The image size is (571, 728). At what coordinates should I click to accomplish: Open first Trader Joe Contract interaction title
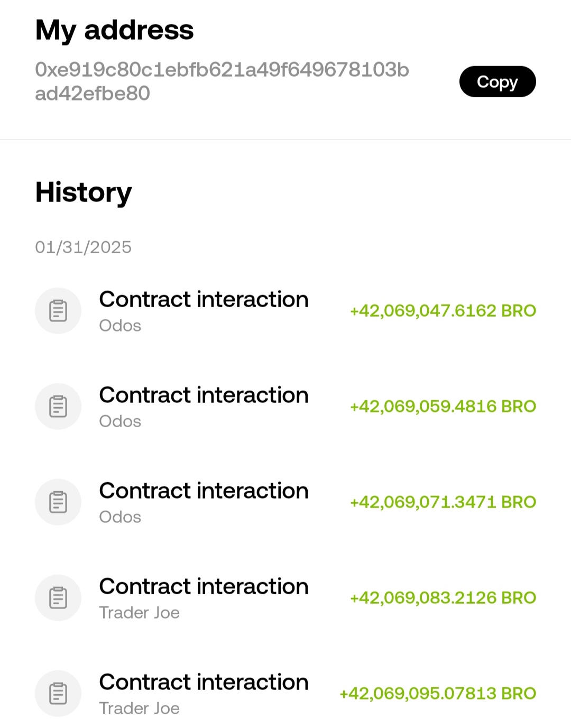pos(204,587)
